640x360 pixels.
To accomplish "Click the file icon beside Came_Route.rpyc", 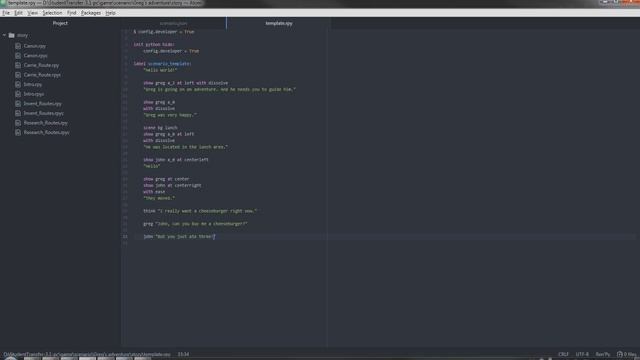I will coord(18,75).
